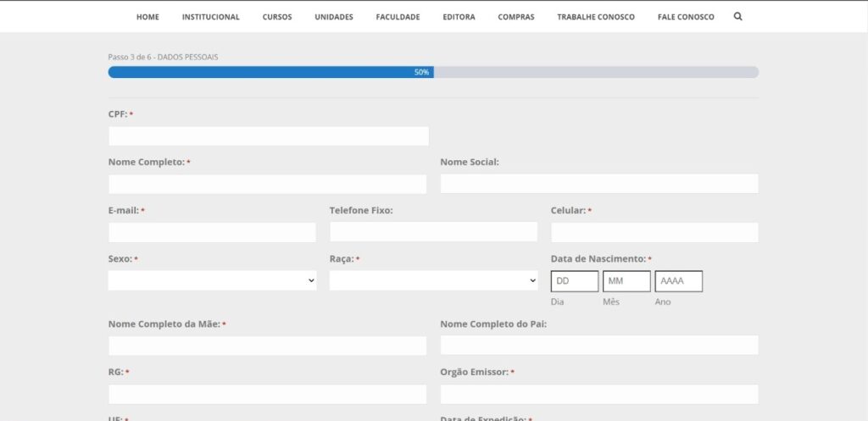
Task: Select the UNIDADES navigation link
Action: [x=334, y=17]
